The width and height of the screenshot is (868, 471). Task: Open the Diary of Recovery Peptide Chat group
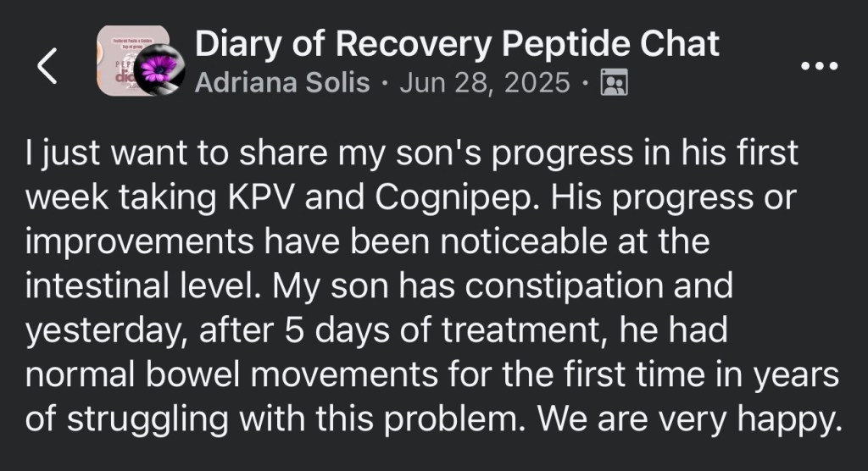coord(457,43)
